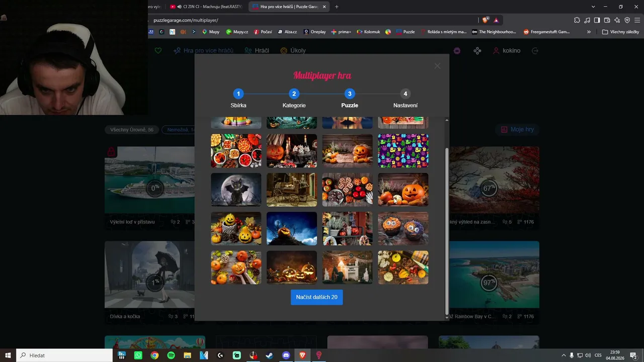This screenshot has height=362, width=644.
Task: Open the Windows Start menu
Action: click(8, 355)
